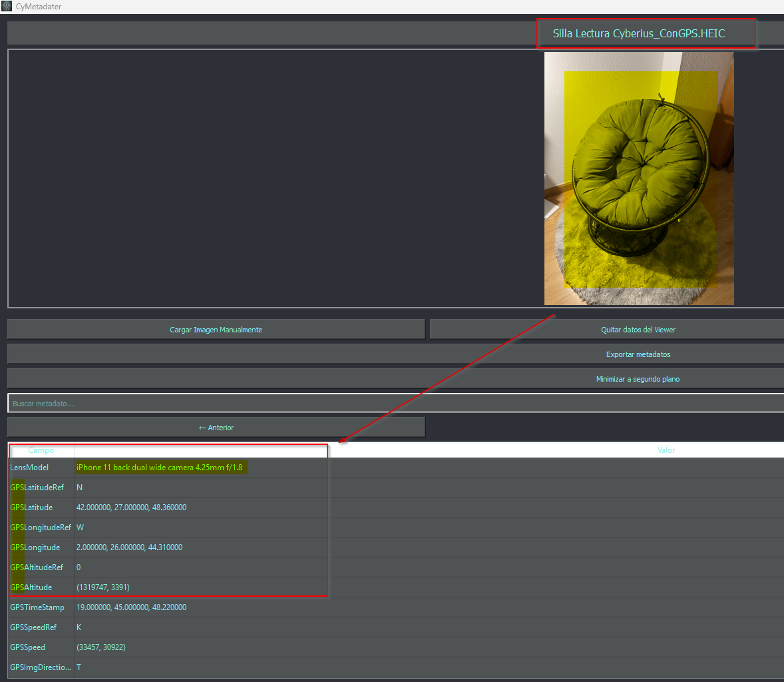Select the chair photo preview thumbnail

(639, 178)
